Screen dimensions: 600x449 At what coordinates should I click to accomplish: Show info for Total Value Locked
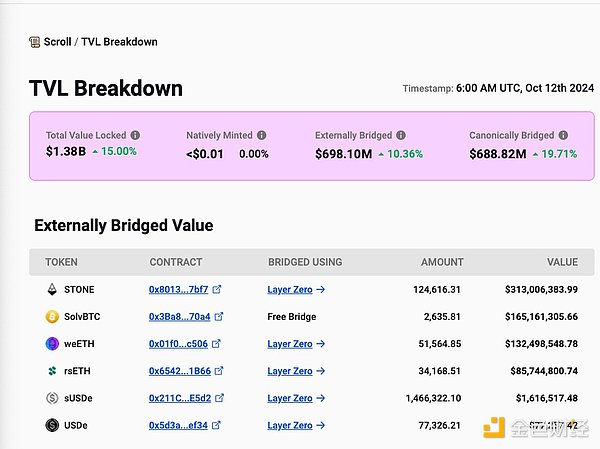tap(135, 135)
